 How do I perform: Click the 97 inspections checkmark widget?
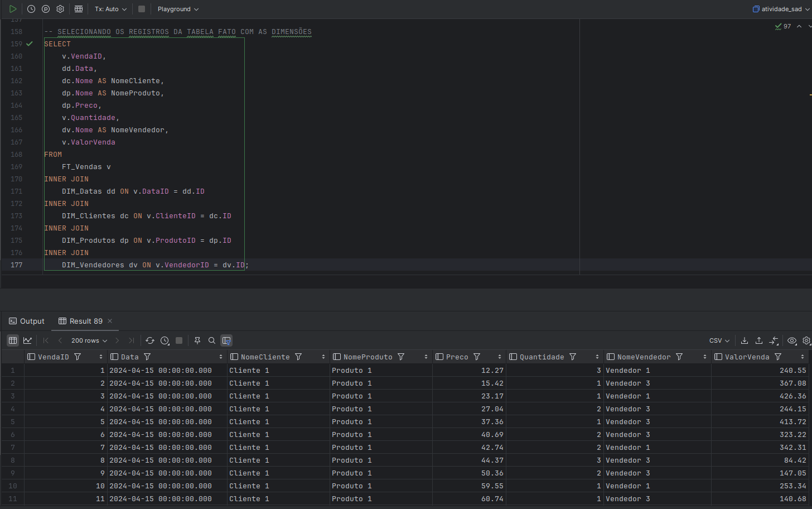pyautogui.click(x=783, y=26)
